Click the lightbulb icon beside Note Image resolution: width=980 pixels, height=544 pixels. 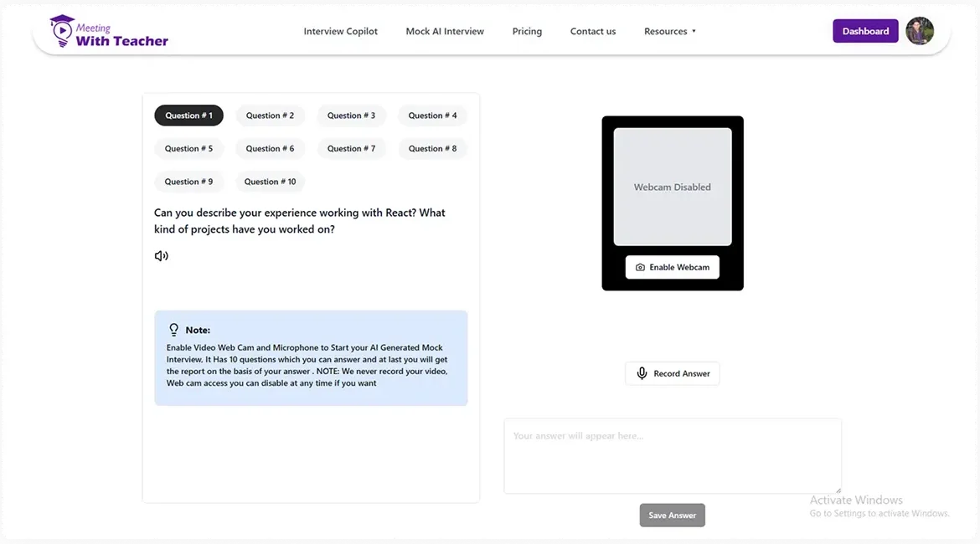[x=174, y=330]
